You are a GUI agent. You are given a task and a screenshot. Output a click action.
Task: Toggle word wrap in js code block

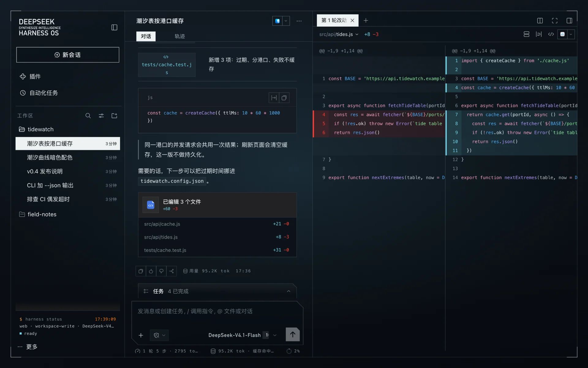coord(274,98)
